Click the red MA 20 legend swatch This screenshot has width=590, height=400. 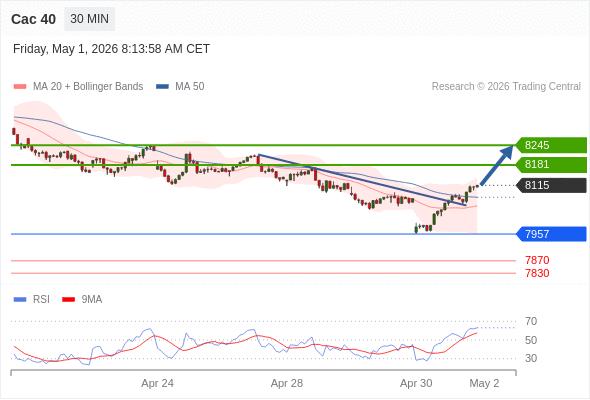(20, 87)
